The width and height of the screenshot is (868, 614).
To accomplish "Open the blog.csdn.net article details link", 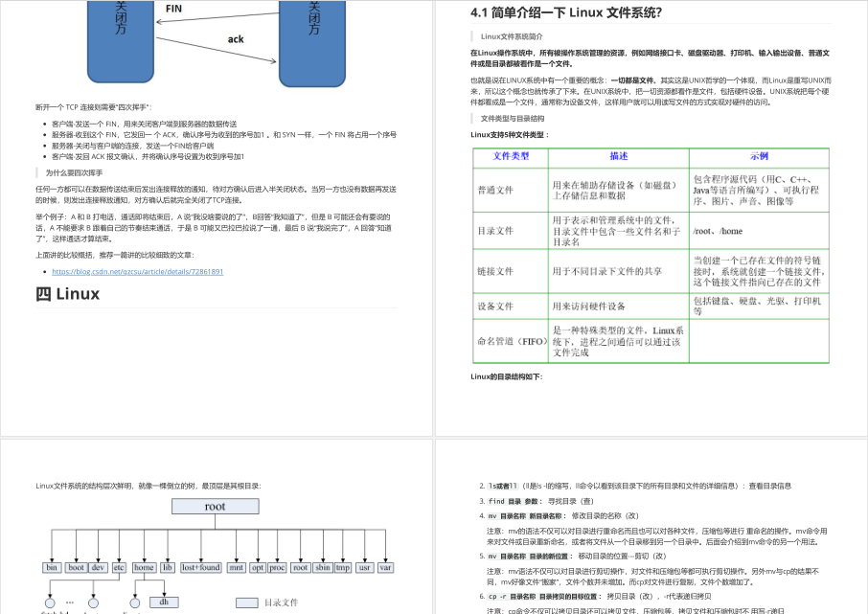I will [137, 272].
